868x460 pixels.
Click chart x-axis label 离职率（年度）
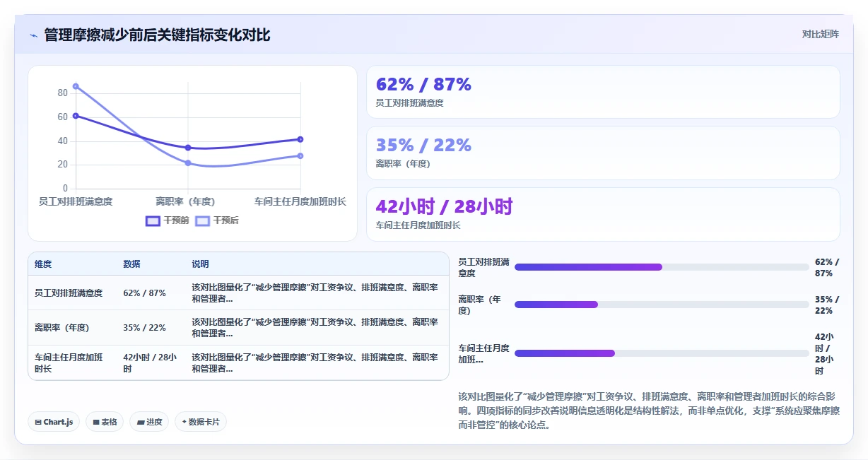185,201
